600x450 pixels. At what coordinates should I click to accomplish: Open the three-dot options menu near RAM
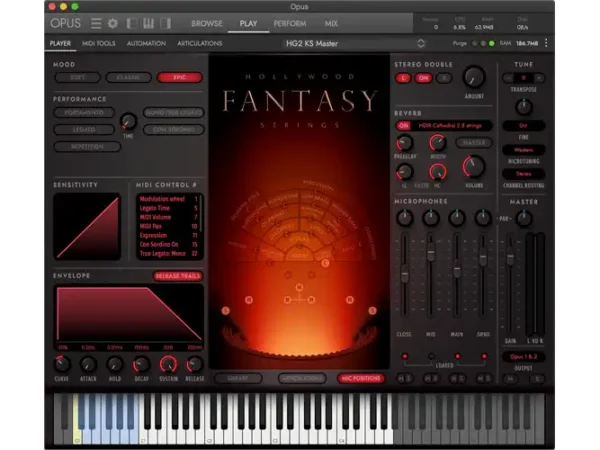click(546, 43)
